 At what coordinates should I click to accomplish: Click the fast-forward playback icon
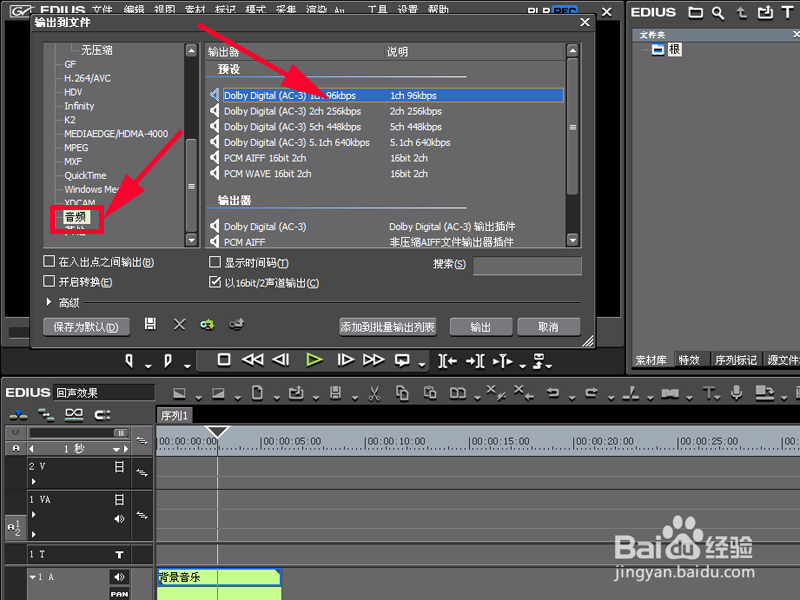click(x=372, y=361)
